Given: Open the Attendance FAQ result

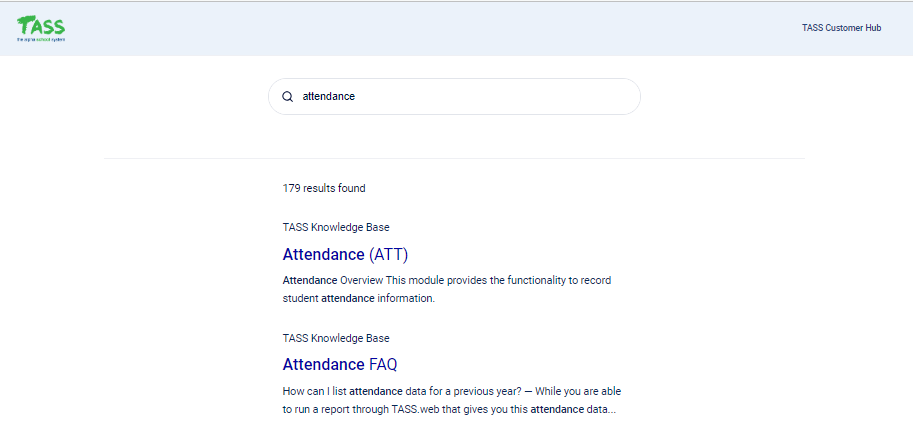Looking at the screenshot, I should tap(340, 364).
